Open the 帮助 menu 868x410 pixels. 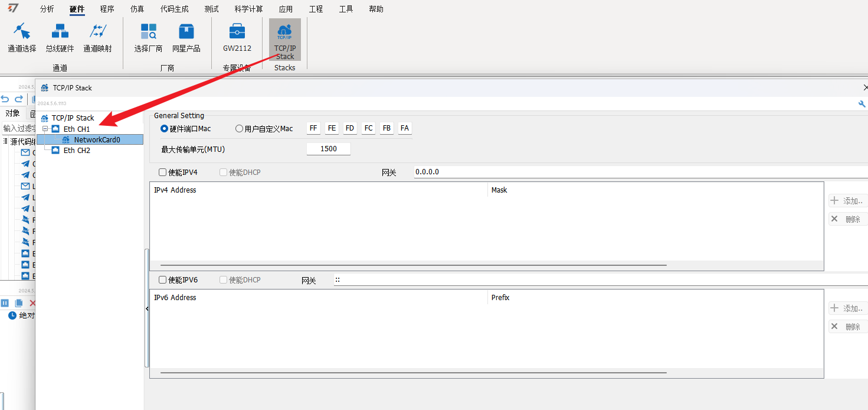(376, 9)
